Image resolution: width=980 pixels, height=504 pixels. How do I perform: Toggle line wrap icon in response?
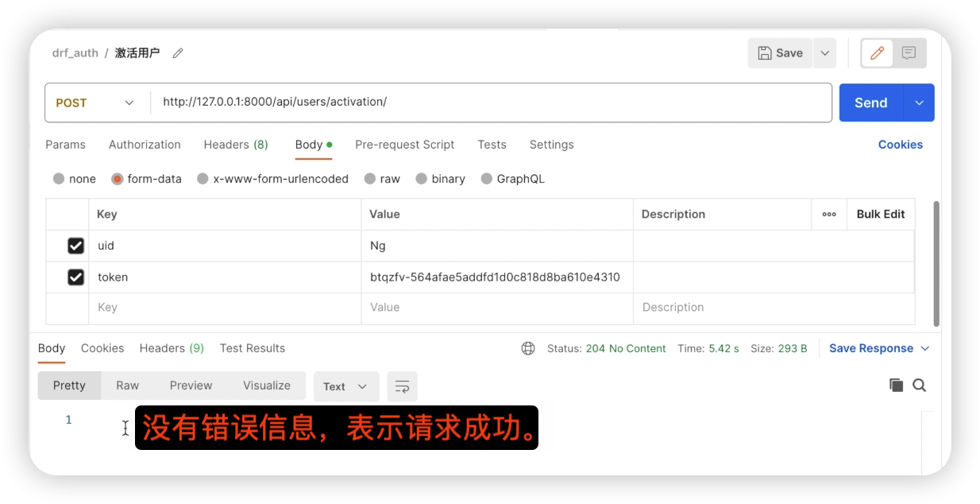(x=402, y=386)
